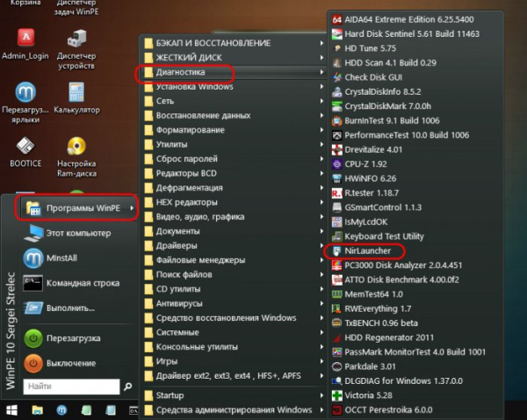
Task: Launch CrystalDiskInfo 8.5.2 icon
Action: coord(337,91)
